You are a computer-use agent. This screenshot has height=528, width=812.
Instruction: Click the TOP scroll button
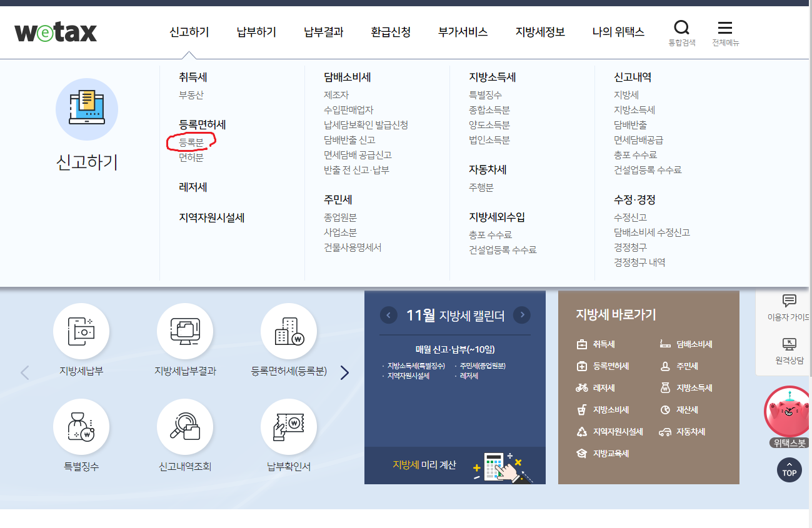pos(789,470)
